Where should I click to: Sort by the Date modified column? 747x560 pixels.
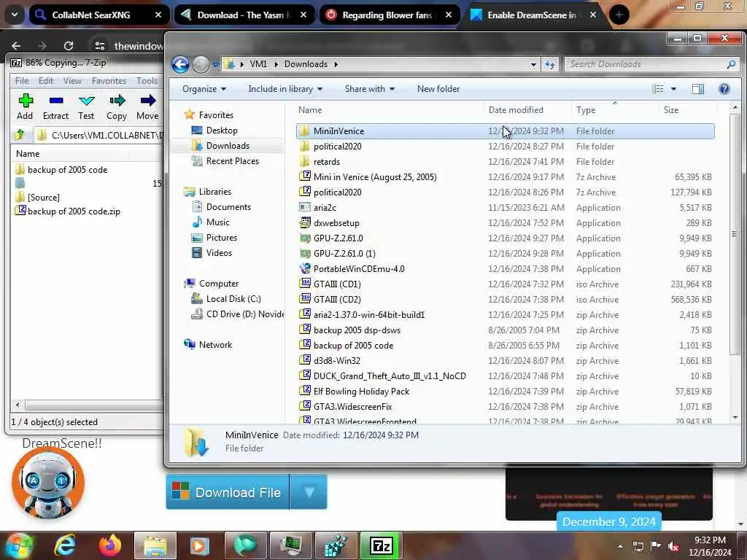[x=516, y=110]
